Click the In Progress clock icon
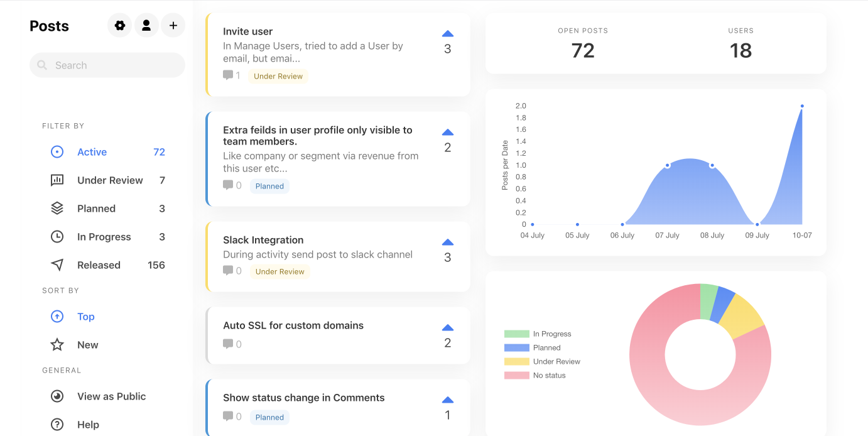Image resolution: width=868 pixels, height=436 pixels. [x=57, y=237]
